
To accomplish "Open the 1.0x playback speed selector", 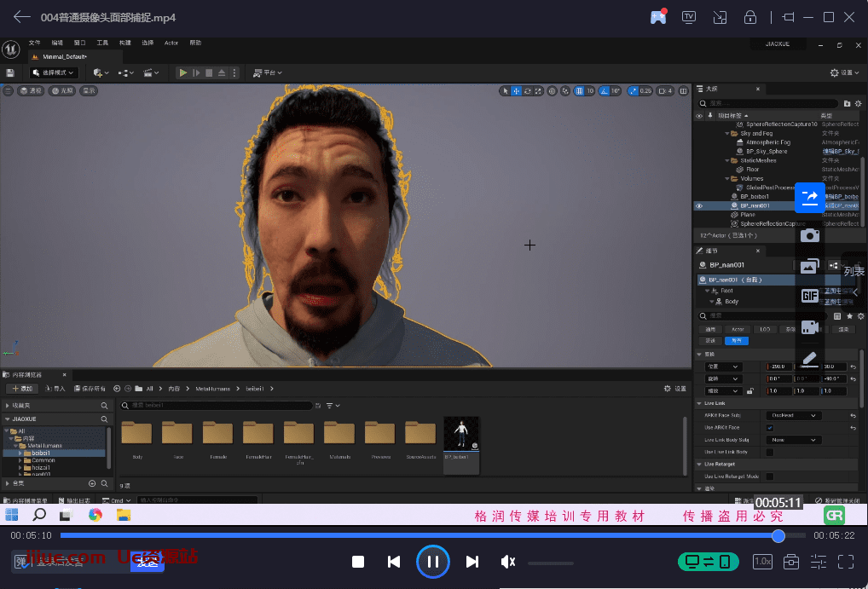I will (762, 562).
